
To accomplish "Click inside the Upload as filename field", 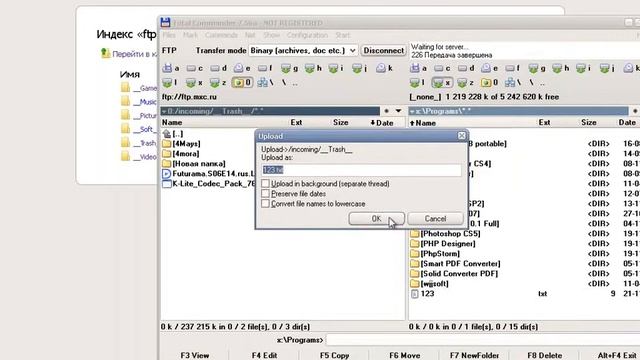I will click(362, 170).
